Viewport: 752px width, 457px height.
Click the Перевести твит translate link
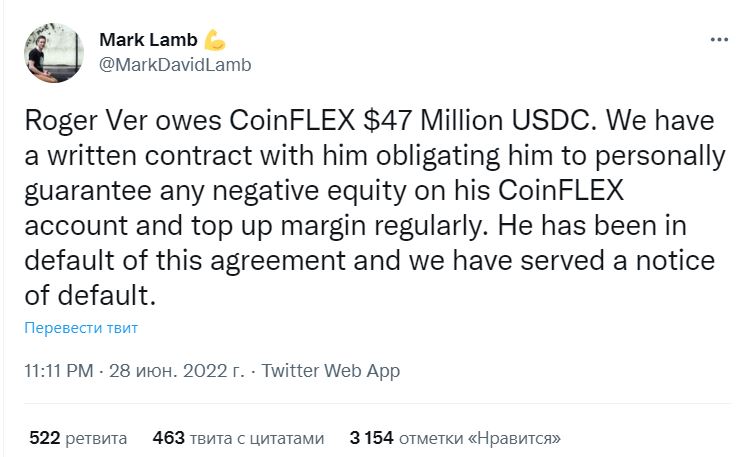(x=81, y=328)
